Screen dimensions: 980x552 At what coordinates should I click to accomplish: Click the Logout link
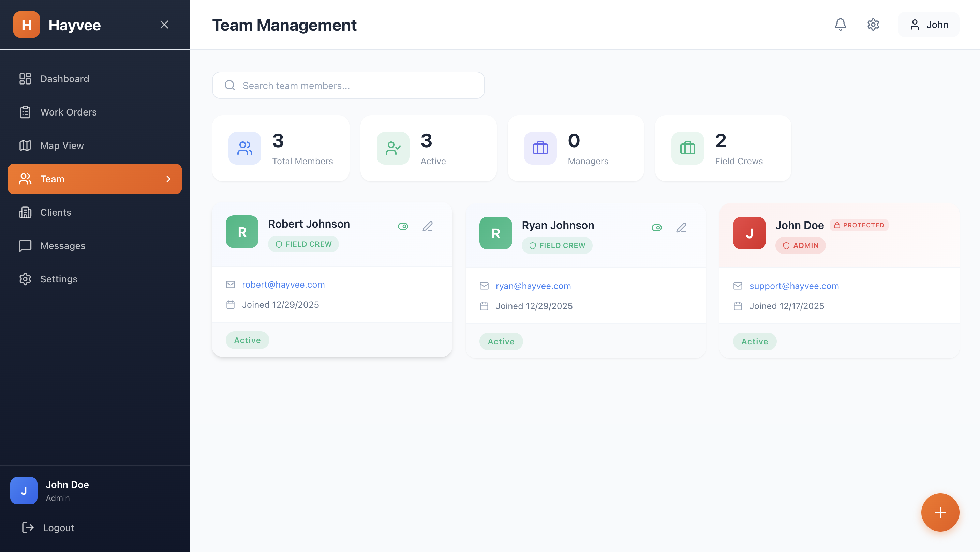[x=58, y=528]
